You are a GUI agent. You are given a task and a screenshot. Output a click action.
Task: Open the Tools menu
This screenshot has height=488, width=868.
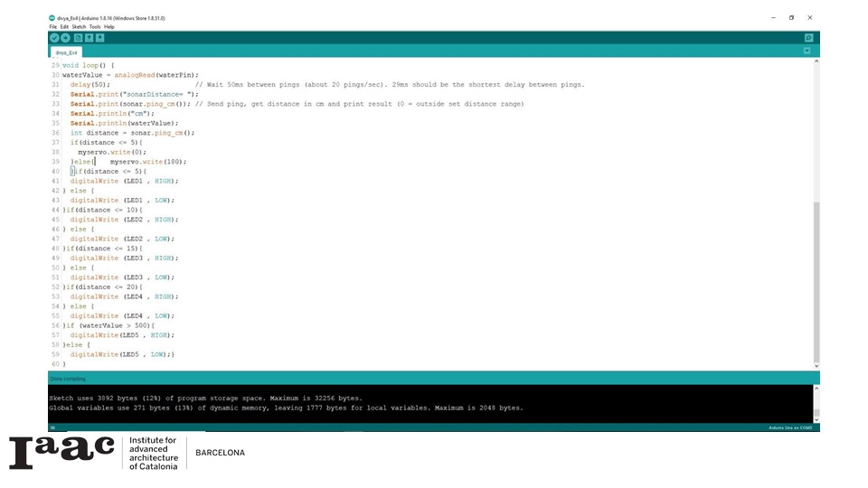95,27
